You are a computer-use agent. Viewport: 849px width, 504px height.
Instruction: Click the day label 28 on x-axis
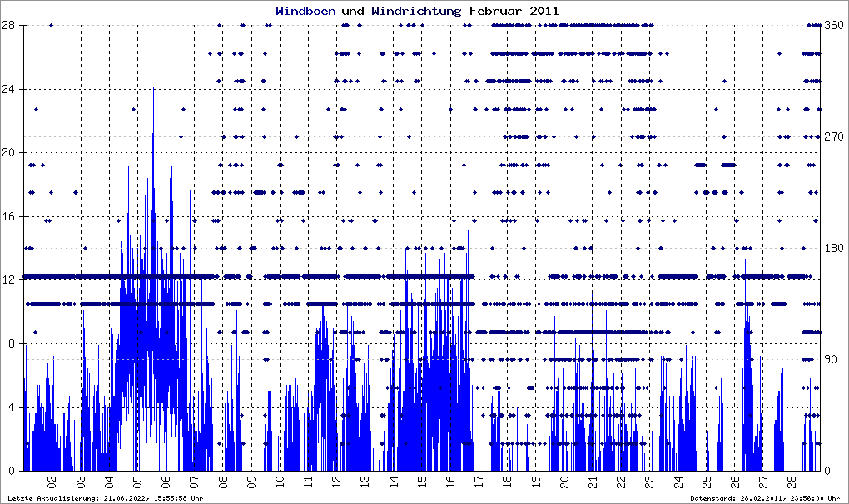[x=791, y=482]
